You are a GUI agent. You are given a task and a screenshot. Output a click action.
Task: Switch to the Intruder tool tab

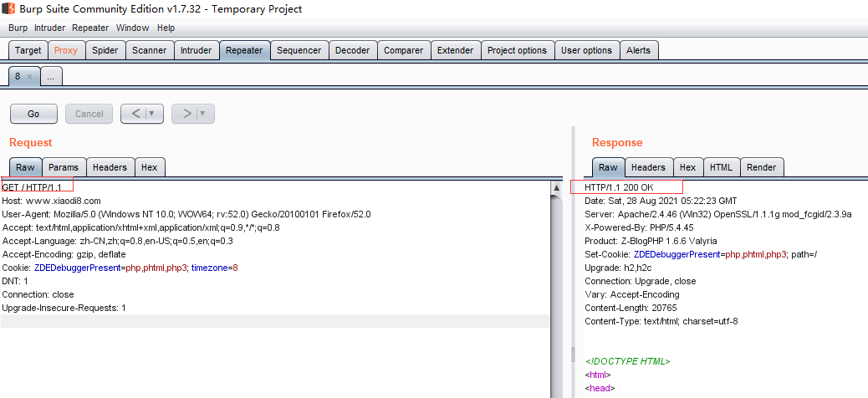pos(196,50)
